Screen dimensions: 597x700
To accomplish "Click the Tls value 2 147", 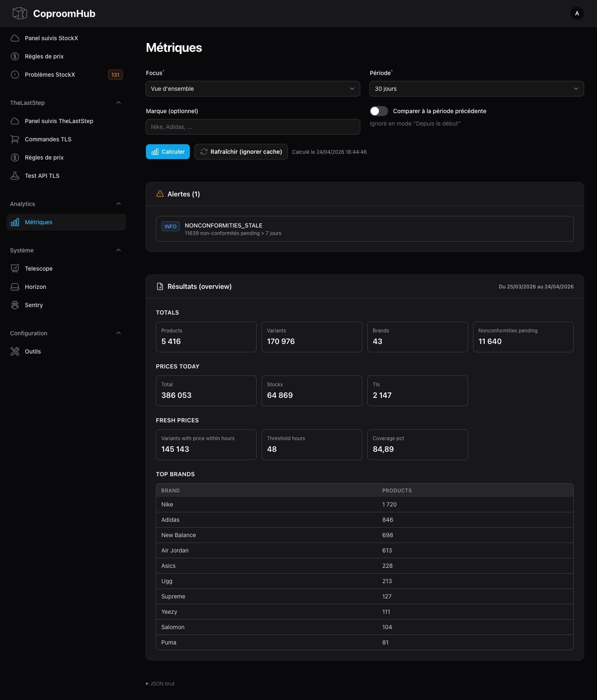I will (x=382, y=395).
